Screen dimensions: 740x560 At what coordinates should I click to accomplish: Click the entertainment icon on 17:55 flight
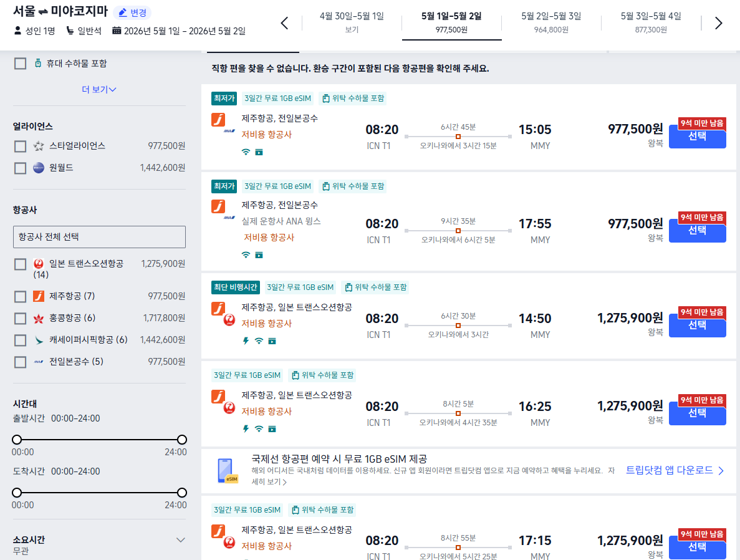(259, 255)
